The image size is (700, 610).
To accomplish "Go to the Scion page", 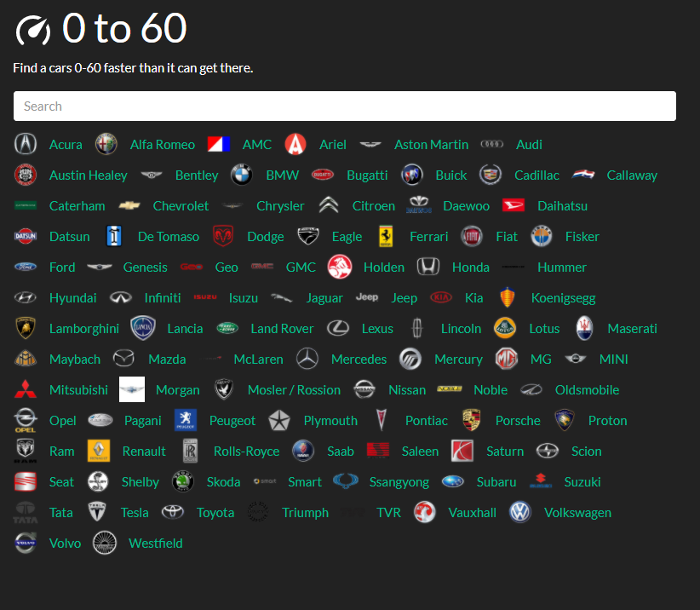I will click(587, 451).
